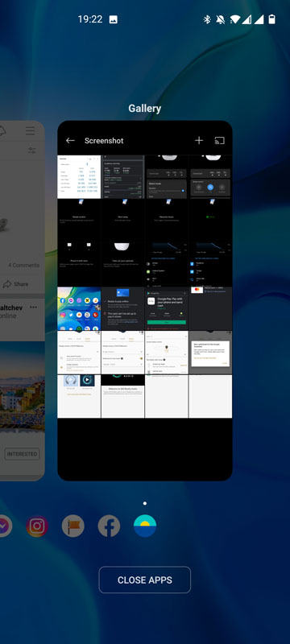Open the first white statistics screenshot thumbnail
Image resolution: width=290 pixels, height=644 pixels.
click(x=79, y=177)
